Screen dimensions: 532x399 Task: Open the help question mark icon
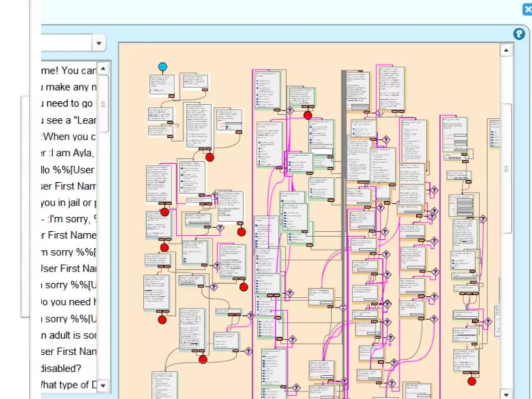pos(519,34)
